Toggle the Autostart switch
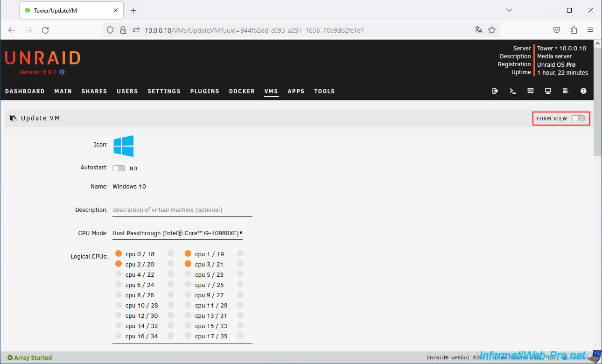The height and width of the screenshot is (364, 602). 119,168
